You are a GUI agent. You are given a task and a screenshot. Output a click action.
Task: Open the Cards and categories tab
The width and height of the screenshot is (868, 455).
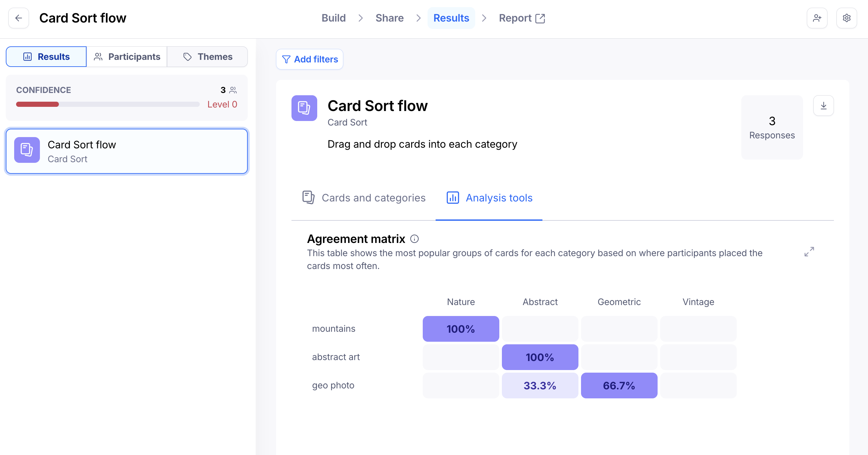pyautogui.click(x=364, y=198)
